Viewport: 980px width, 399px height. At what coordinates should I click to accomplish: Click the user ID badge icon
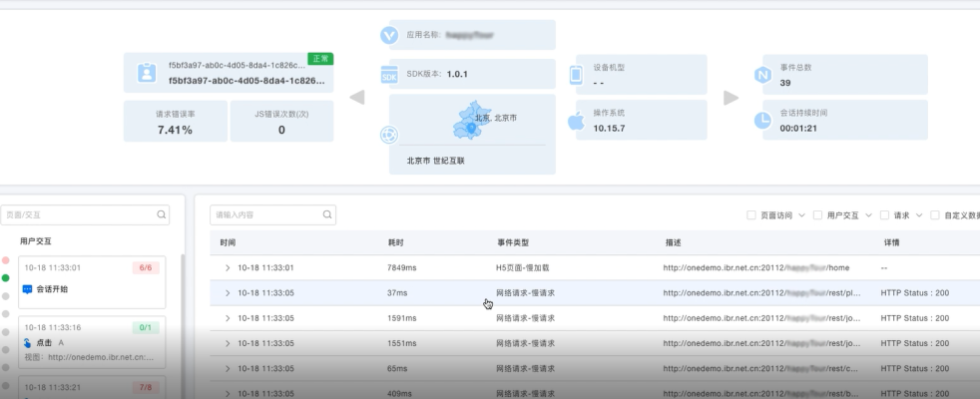(x=146, y=73)
